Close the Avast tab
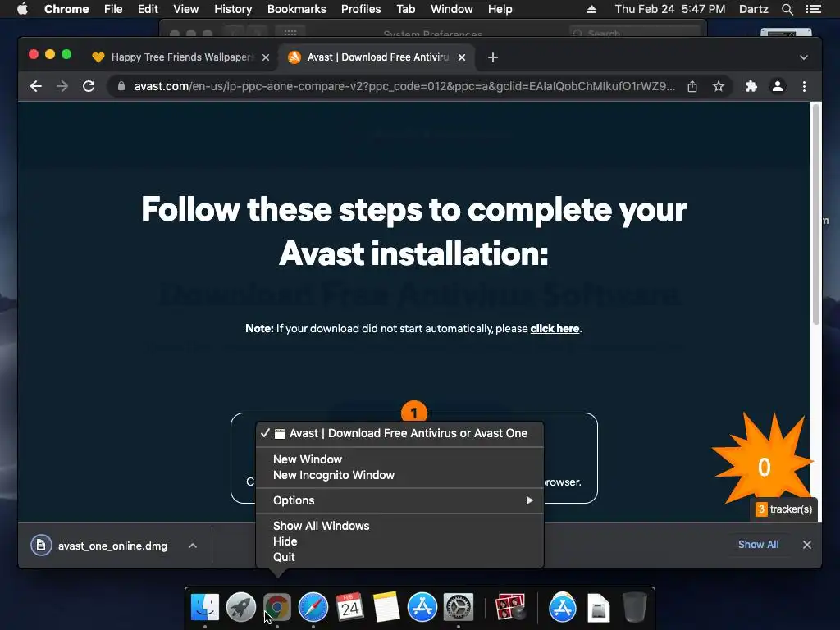 462,57
